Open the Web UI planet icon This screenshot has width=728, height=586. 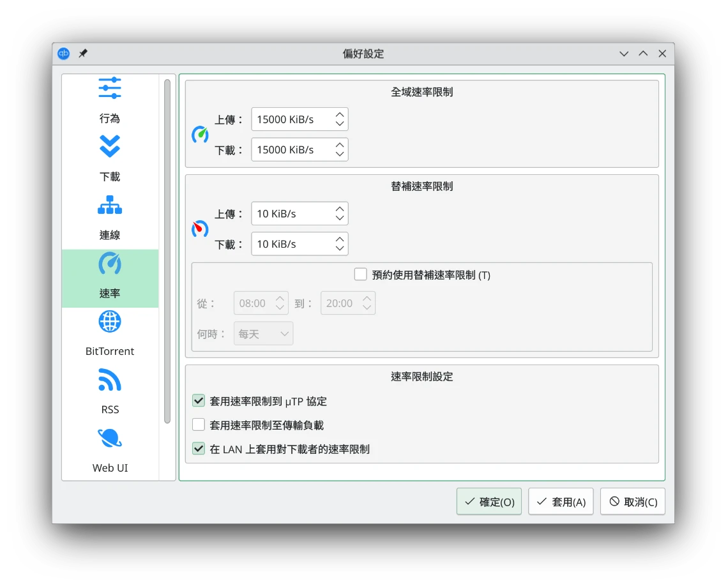[110, 439]
